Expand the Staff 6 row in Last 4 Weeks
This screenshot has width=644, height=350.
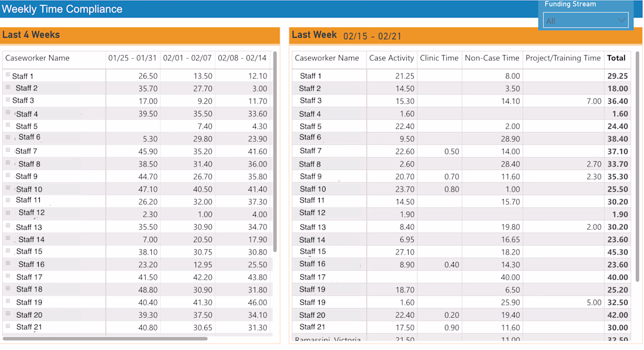pyautogui.click(x=8, y=137)
